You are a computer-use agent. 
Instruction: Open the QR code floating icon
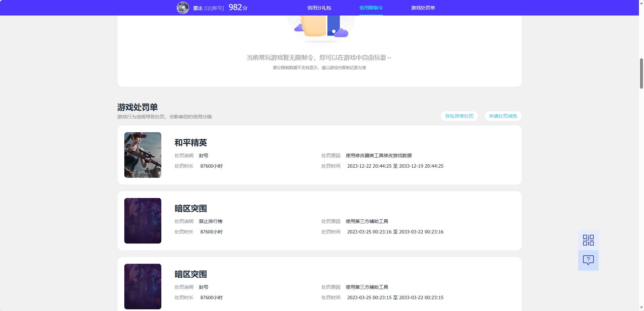point(588,240)
